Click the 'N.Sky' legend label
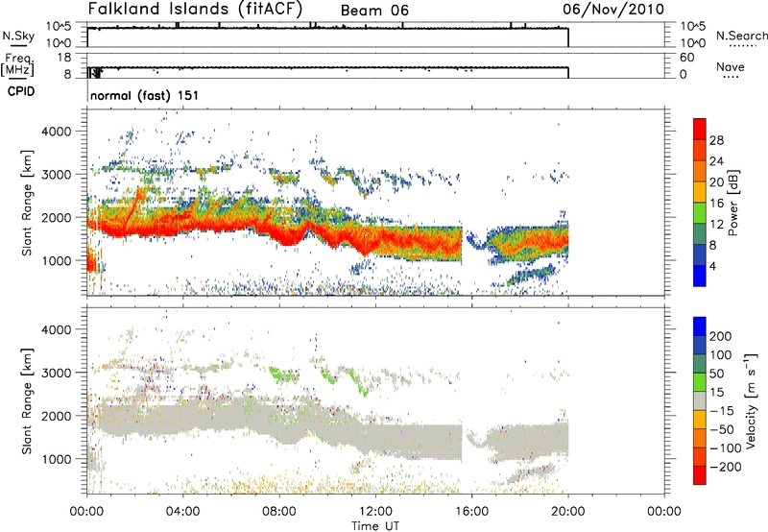 18,36
